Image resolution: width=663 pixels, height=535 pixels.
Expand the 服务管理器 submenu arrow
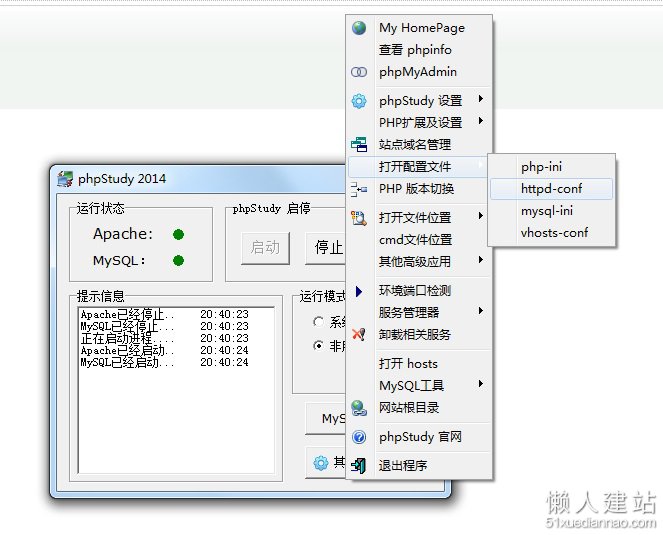[x=481, y=311]
